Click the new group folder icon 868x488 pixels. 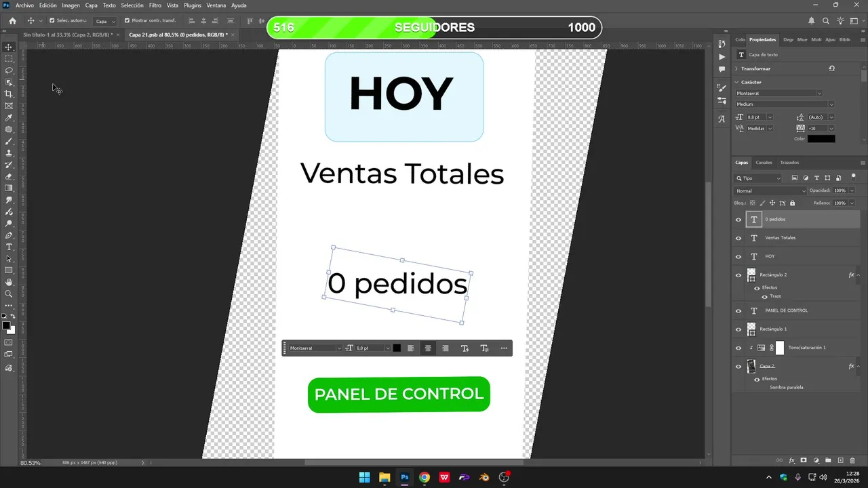click(x=828, y=461)
